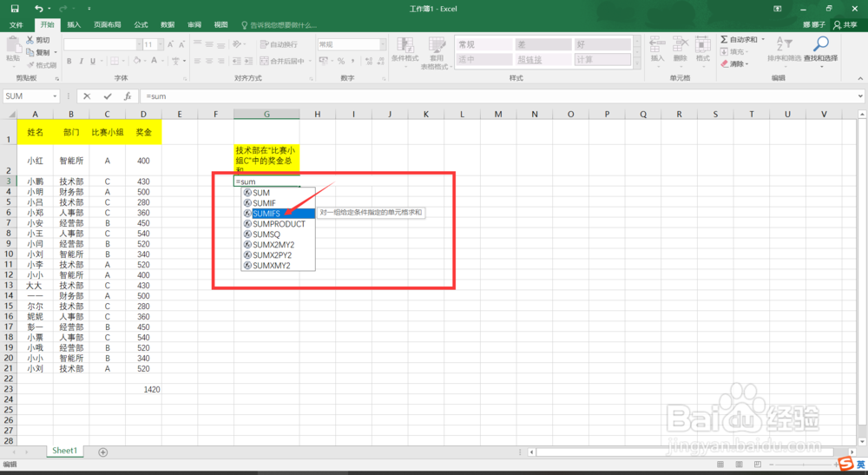Toggle align left
The width and height of the screenshot is (868, 475).
click(x=198, y=61)
